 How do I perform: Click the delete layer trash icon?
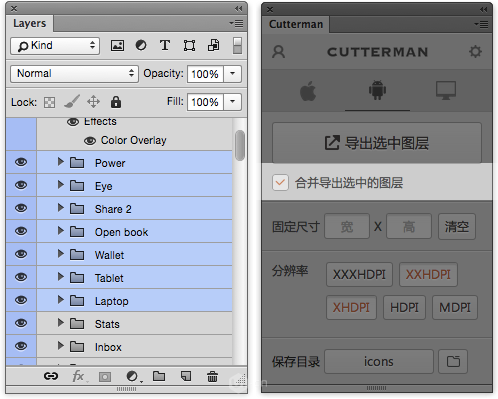(x=212, y=377)
